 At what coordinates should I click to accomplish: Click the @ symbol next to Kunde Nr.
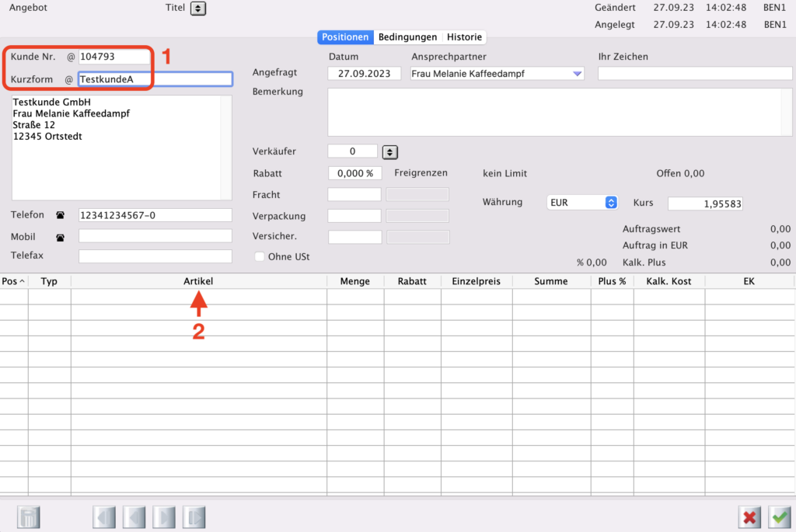click(70, 57)
